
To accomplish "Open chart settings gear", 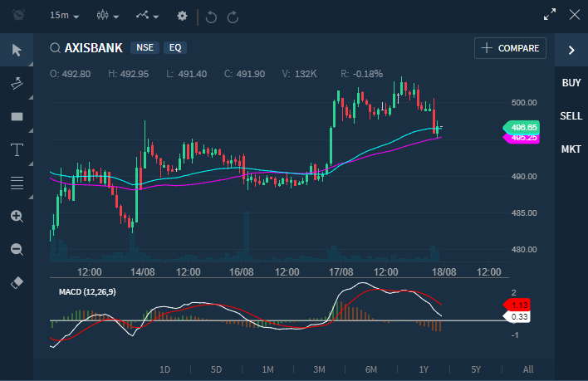I will point(182,16).
